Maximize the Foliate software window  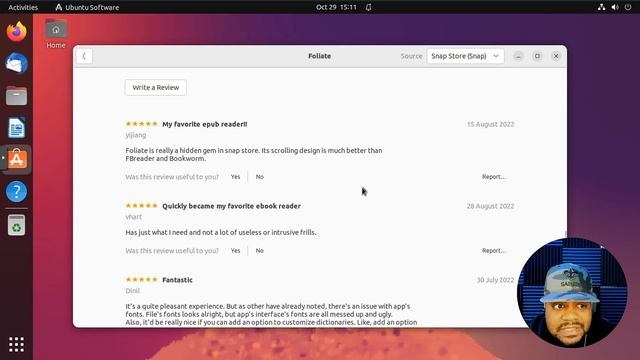[x=537, y=56]
